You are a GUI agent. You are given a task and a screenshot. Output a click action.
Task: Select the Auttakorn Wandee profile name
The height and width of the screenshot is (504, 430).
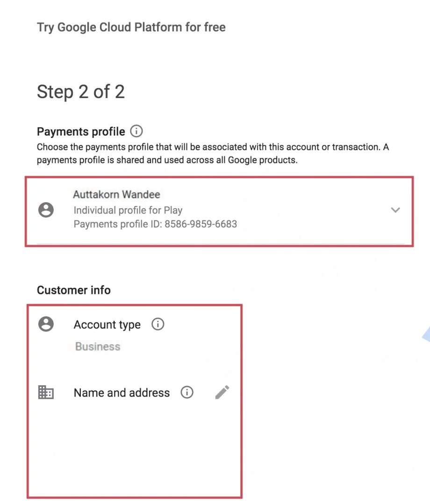116,194
